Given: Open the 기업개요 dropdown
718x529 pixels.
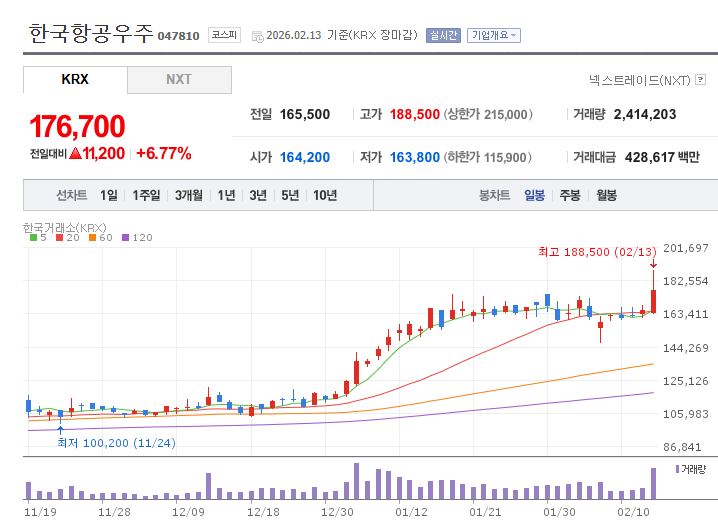Looking at the screenshot, I should [x=494, y=35].
